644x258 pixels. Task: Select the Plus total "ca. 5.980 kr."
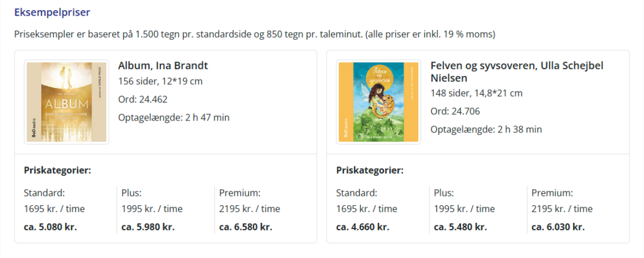coord(148,227)
